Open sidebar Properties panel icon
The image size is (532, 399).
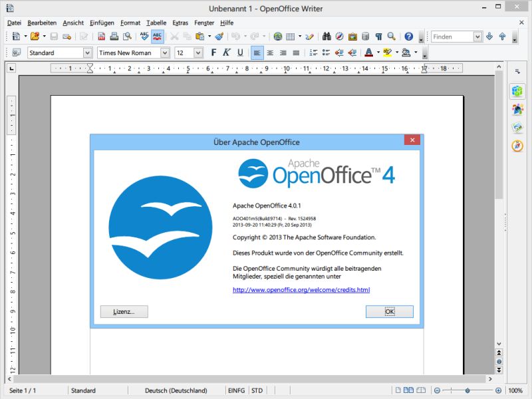point(517,90)
